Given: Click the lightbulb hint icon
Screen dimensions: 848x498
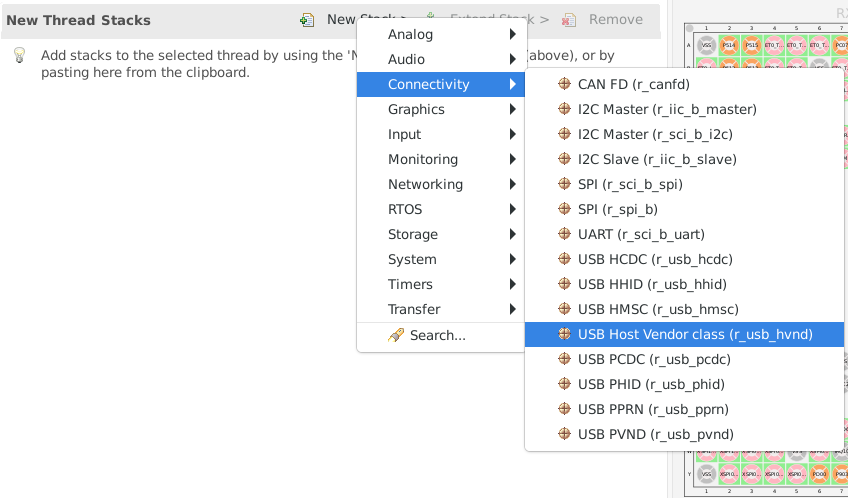Looking at the screenshot, I should [19, 55].
